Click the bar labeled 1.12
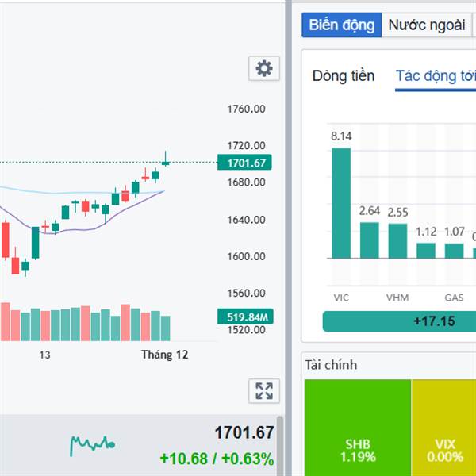Viewport: 476px width, 476px height. (426, 250)
